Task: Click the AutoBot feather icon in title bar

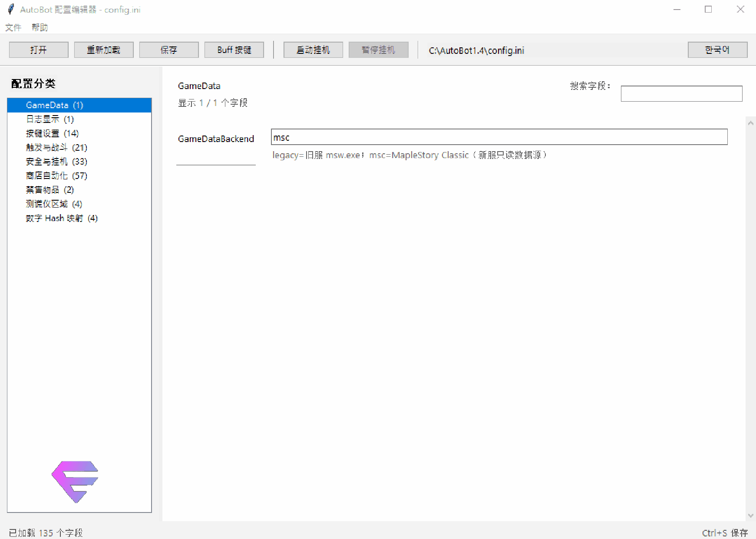Action: click(11, 9)
